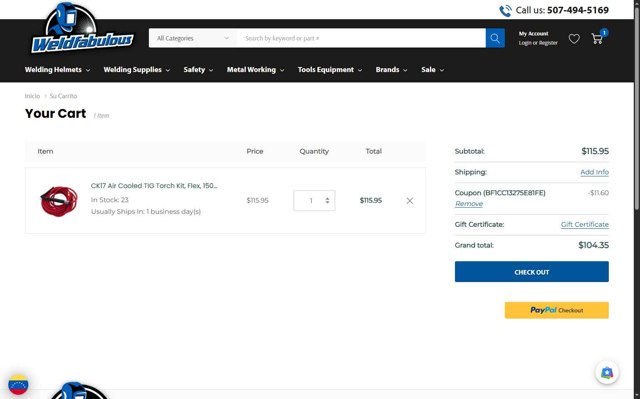Open CK17 Air Cooled TIG Torch Kit link
This screenshot has width=640, height=399.
pos(154,186)
